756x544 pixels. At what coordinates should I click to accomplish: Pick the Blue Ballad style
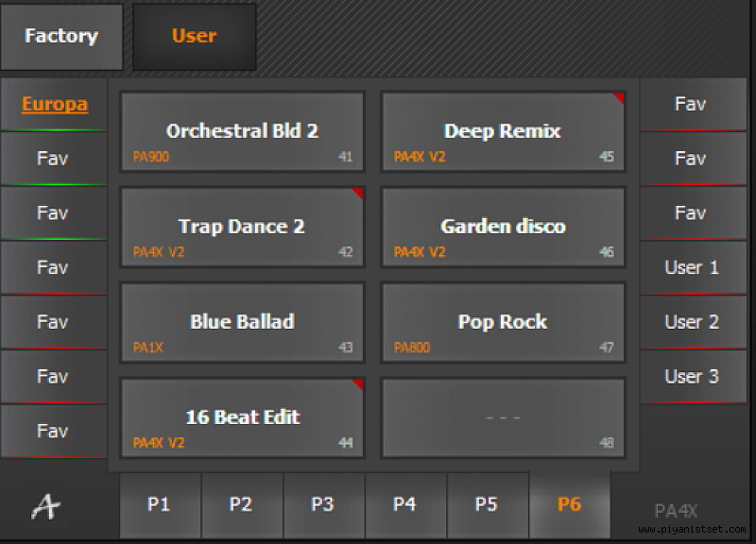tap(243, 322)
